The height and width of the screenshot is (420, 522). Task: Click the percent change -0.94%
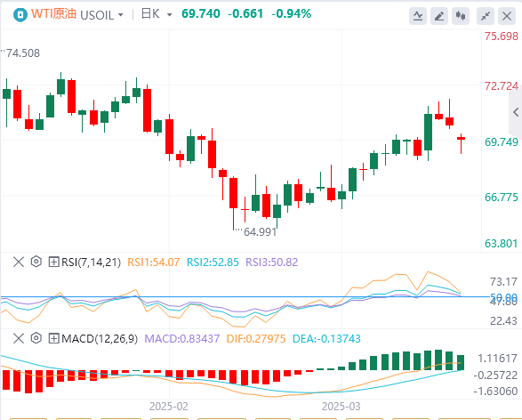point(292,13)
